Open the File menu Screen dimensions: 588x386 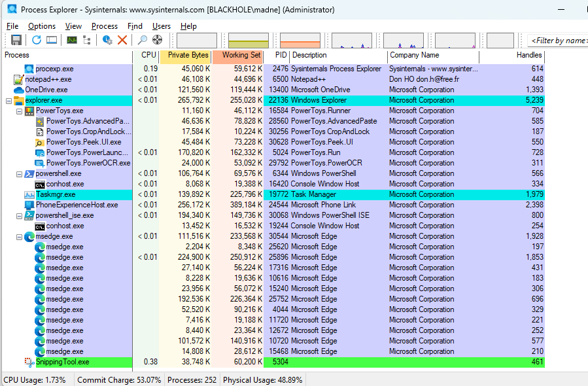click(x=12, y=26)
